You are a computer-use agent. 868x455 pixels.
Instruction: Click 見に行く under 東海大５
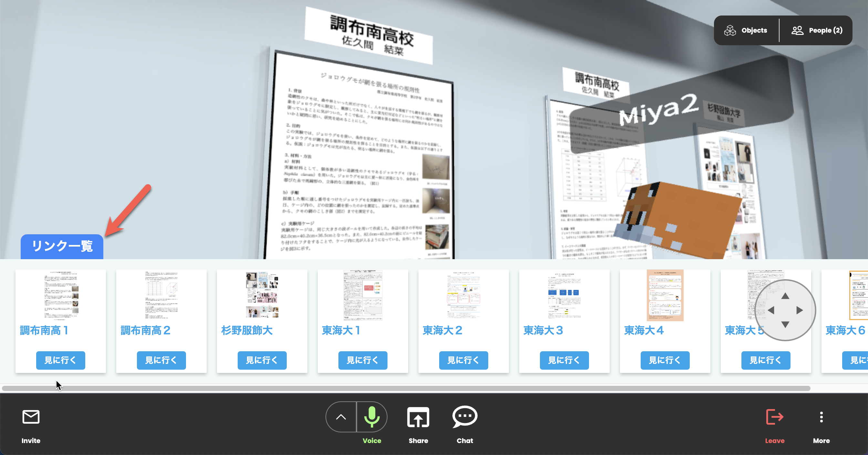point(766,360)
